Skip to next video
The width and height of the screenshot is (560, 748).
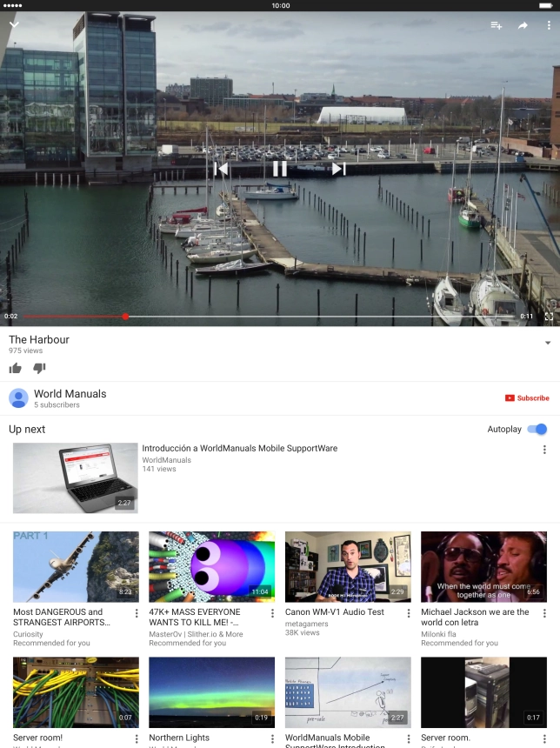338,169
